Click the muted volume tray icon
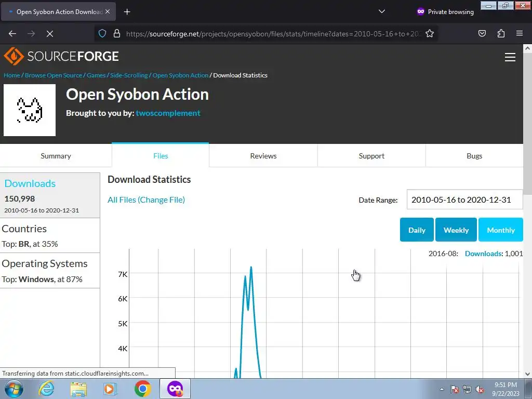 pyautogui.click(x=480, y=389)
